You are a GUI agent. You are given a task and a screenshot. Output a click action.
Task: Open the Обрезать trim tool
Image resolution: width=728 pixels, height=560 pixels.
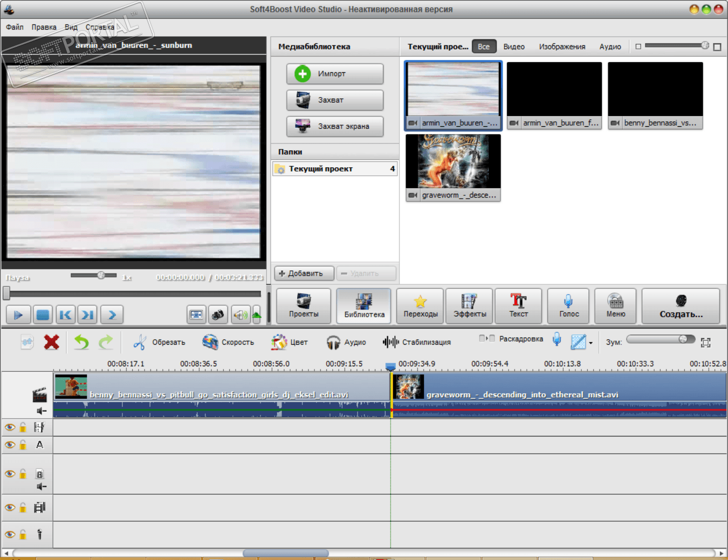(160, 342)
